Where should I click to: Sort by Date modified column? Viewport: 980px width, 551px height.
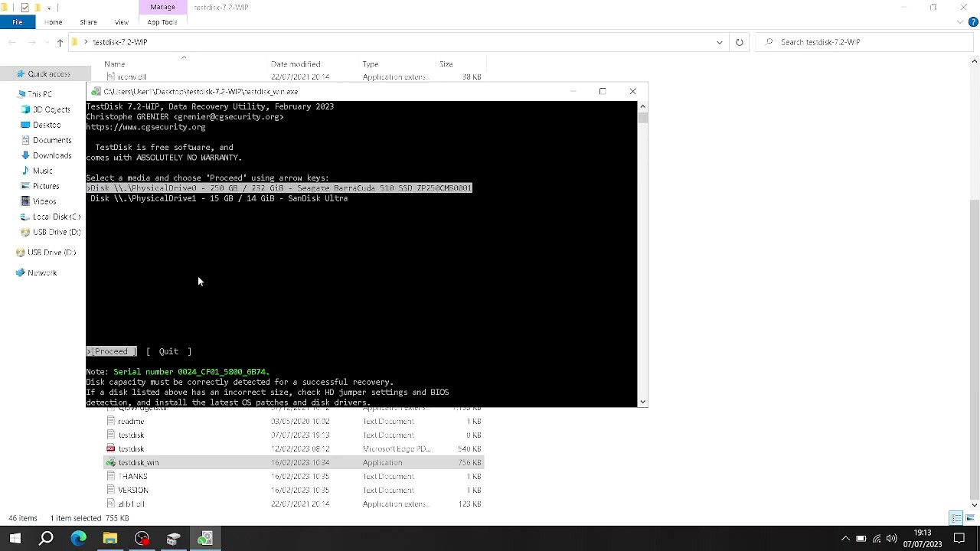(295, 64)
